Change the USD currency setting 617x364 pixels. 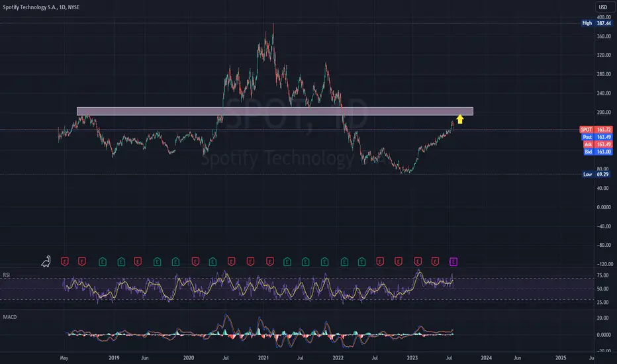coord(603,7)
